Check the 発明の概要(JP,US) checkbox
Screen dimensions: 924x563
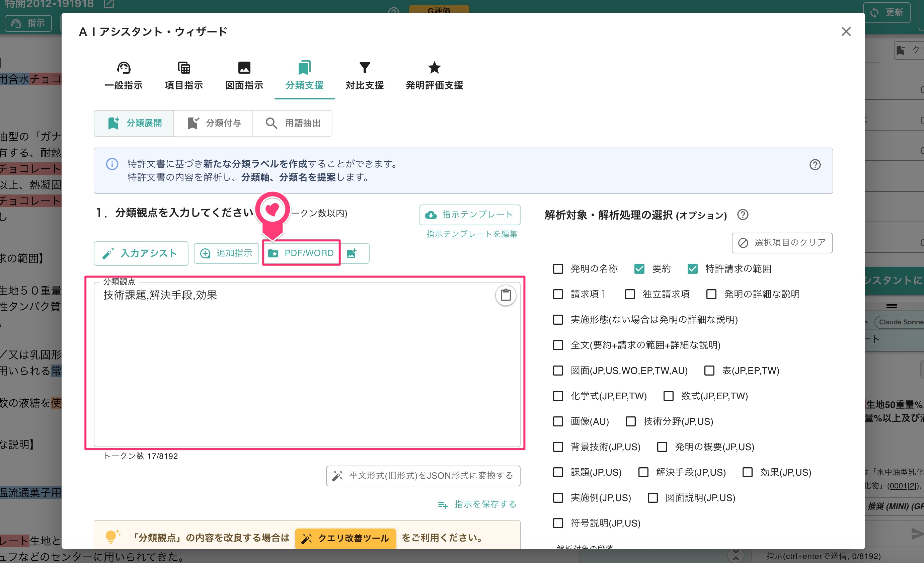point(662,447)
